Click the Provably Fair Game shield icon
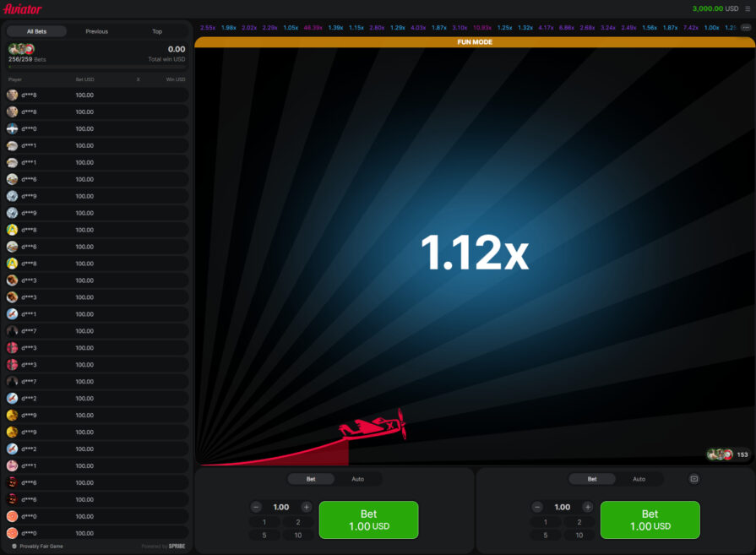Image resolution: width=756 pixels, height=555 pixels. (x=14, y=547)
